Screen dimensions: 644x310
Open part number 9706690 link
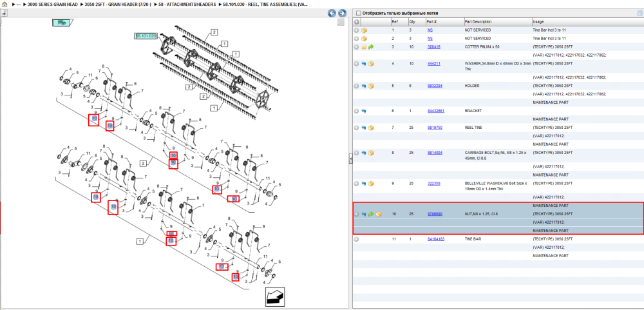tap(435, 214)
